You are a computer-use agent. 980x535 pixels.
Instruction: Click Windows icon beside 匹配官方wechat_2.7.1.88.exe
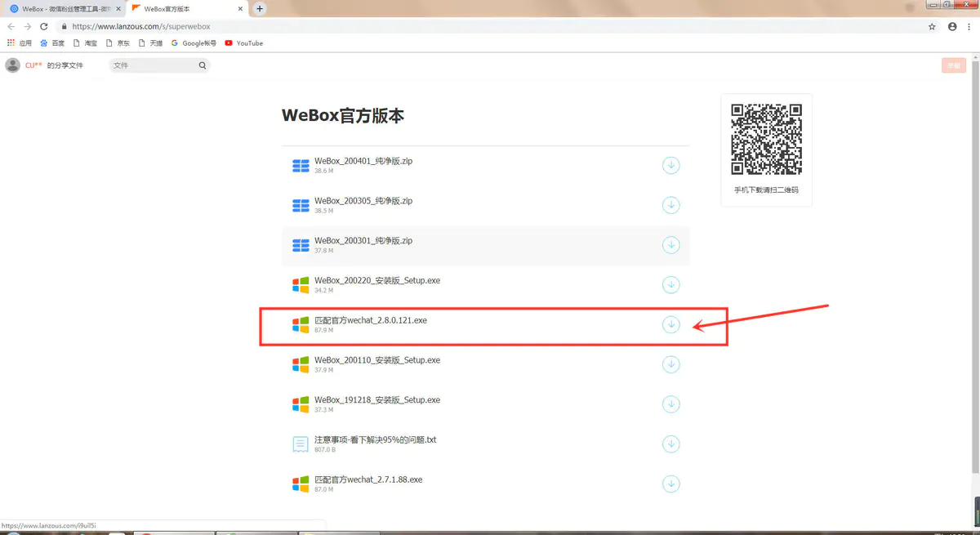301,484
